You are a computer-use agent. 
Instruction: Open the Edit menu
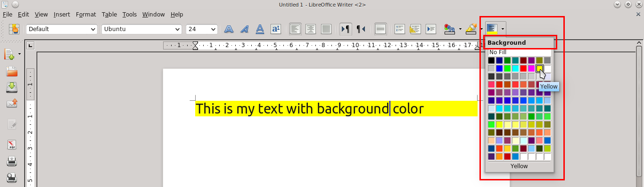(x=23, y=15)
